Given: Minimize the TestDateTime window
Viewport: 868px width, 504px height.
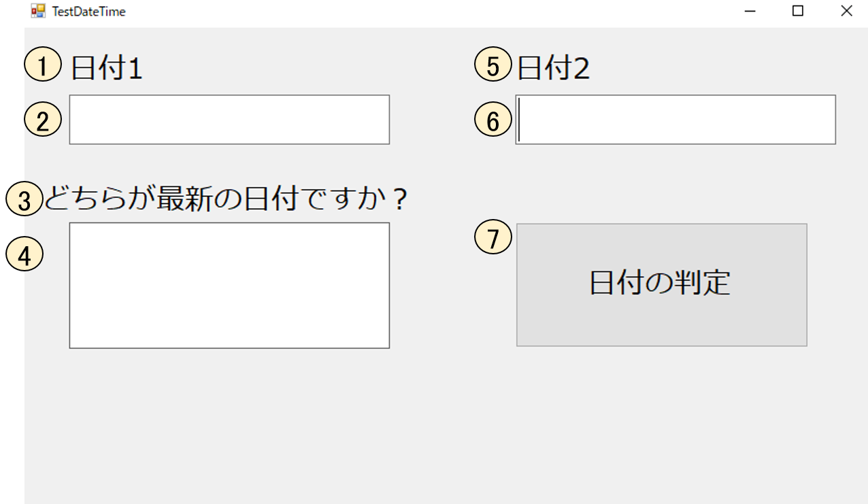Looking at the screenshot, I should click(751, 11).
